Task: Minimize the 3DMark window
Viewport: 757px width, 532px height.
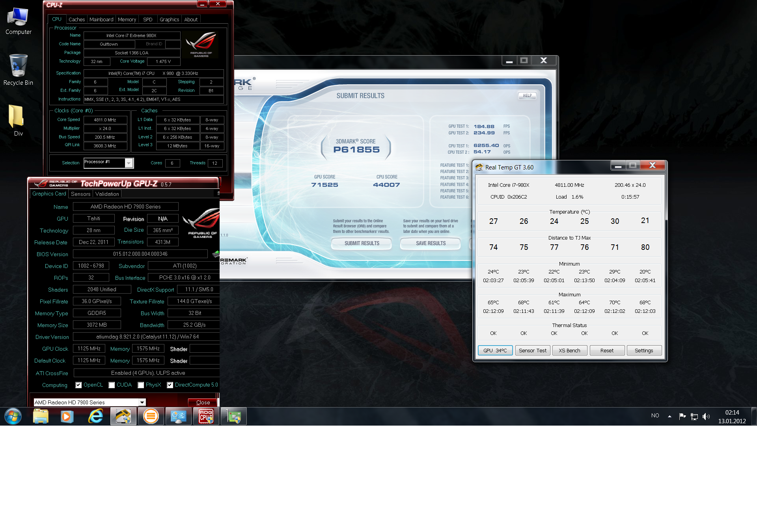Action: click(509, 60)
